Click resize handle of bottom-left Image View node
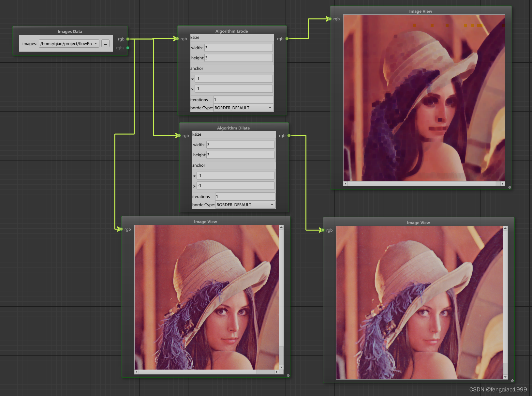The width and height of the screenshot is (532, 396). tap(288, 375)
